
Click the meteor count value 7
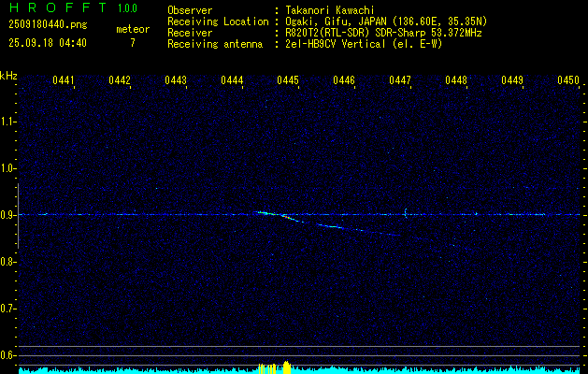[132, 43]
